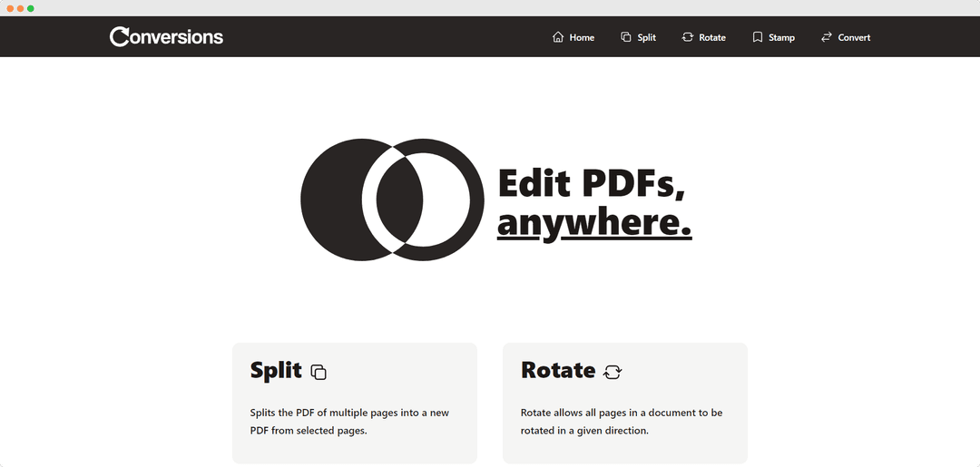Click the Home house icon
Viewport: 980px width, 467px height.
558,37
